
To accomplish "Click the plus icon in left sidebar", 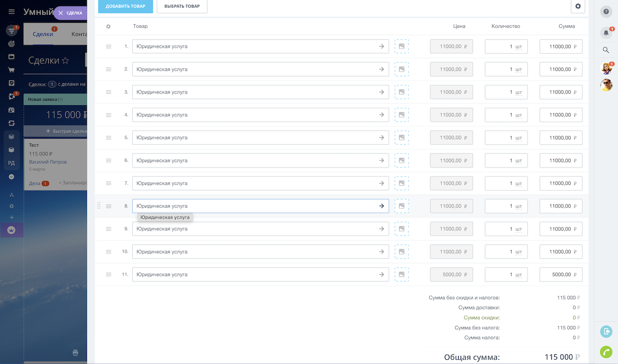I will click(12, 217).
